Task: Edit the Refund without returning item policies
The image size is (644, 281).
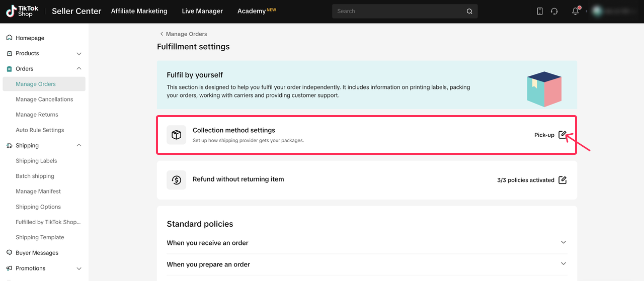Action: tap(562, 180)
